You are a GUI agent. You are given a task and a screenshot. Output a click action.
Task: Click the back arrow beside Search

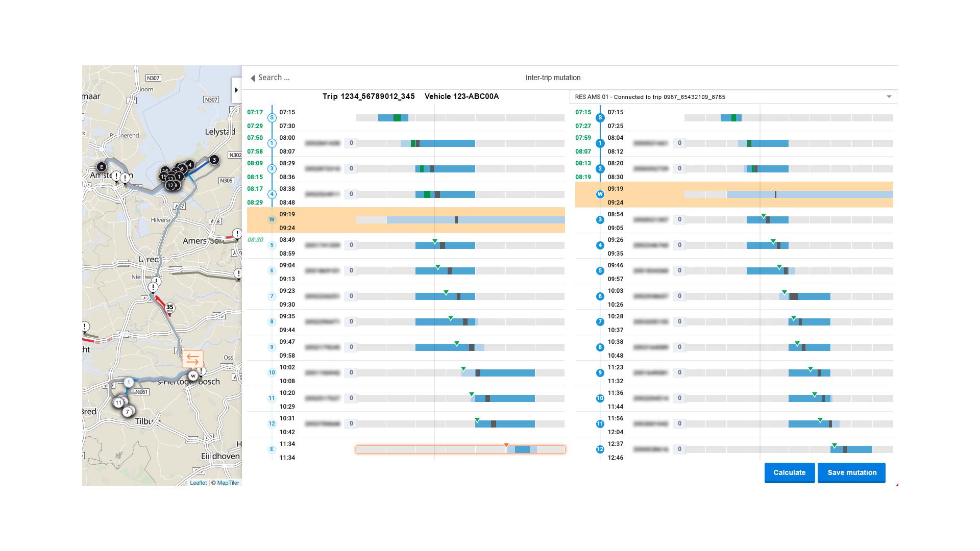click(253, 78)
